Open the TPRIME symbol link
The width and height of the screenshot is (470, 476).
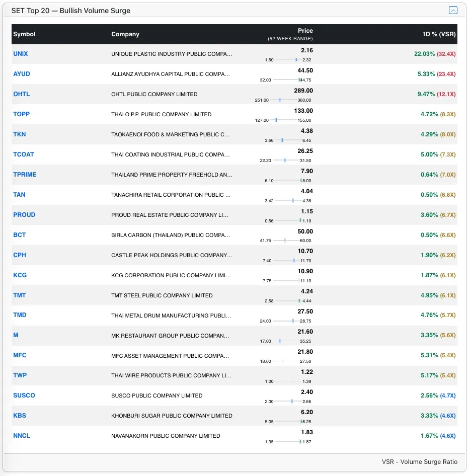point(25,175)
